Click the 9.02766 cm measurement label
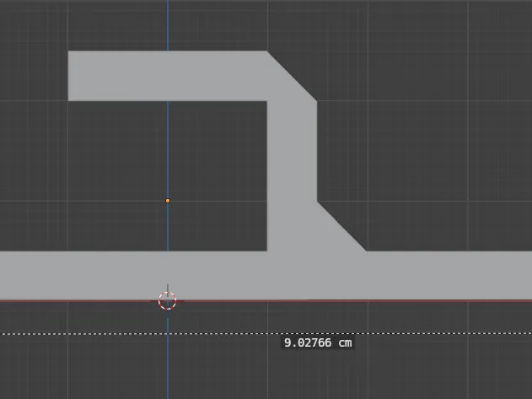 [318, 343]
